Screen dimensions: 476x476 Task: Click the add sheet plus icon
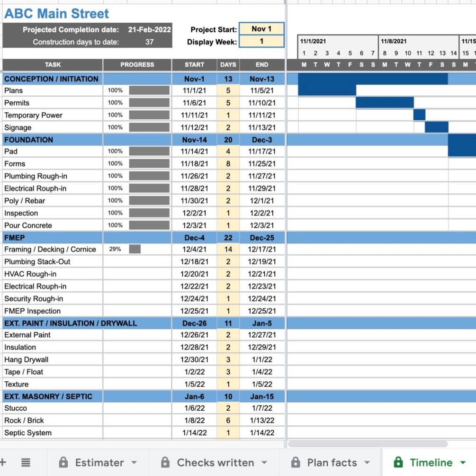click(x=3, y=462)
